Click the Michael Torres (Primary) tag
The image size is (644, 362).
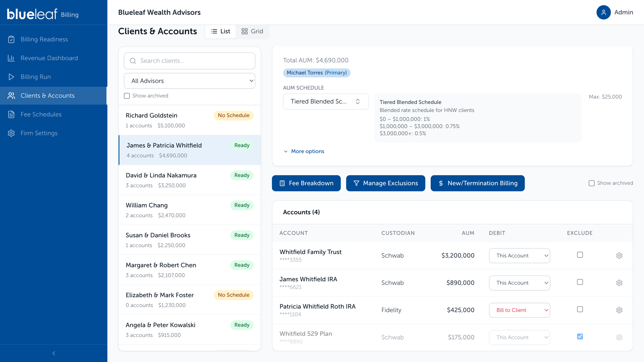pos(317,73)
